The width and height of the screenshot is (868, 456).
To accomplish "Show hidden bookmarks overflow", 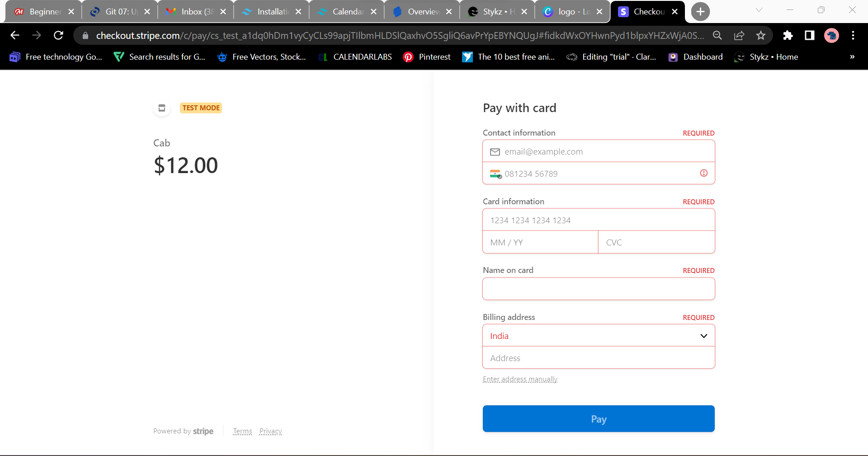I will click(852, 57).
